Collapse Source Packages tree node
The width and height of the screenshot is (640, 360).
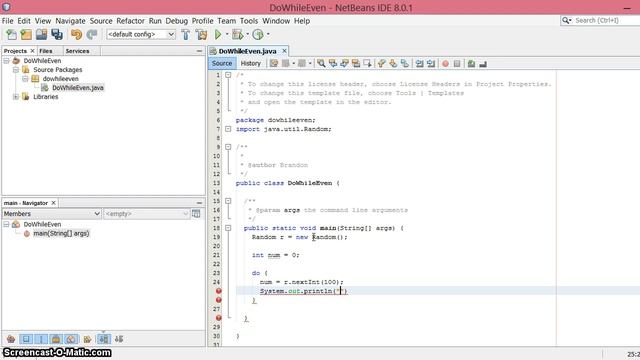(16, 70)
